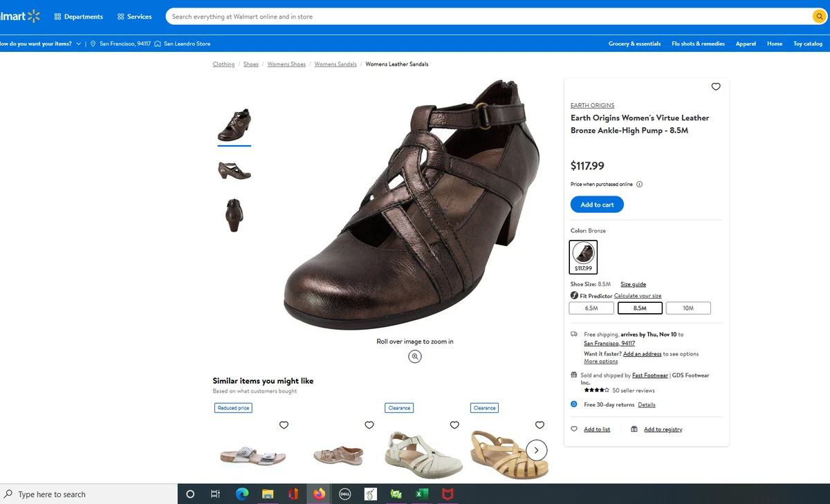Open free returns Details link
This screenshot has width=830, height=504.
click(647, 404)
